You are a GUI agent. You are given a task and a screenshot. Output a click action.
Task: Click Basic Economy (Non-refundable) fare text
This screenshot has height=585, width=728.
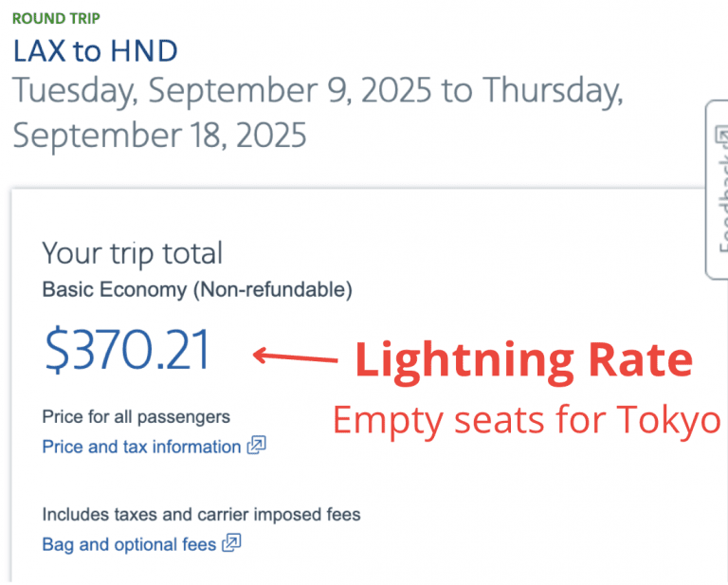tap(197, 290)
